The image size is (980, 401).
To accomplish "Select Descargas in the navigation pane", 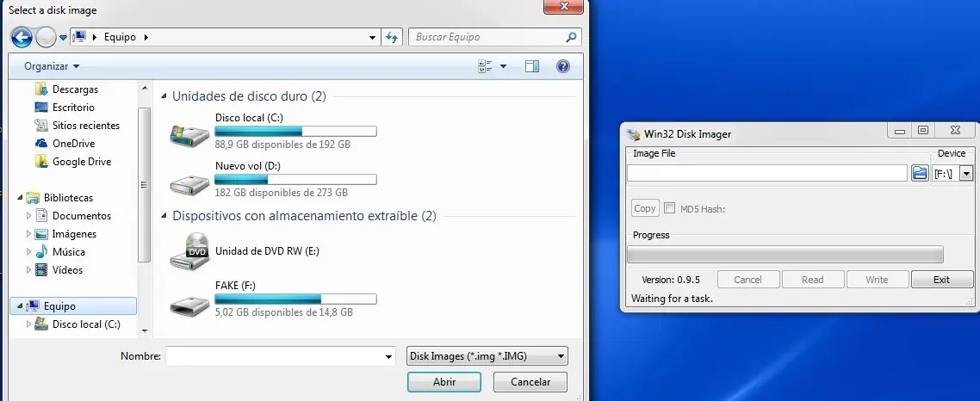I will pyautogui.click(x=75, y=89).
